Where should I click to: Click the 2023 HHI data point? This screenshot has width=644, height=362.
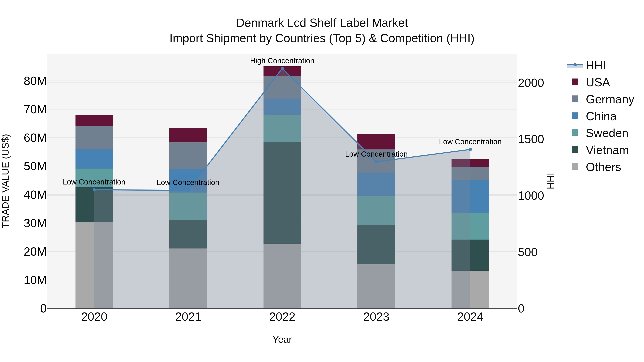[x=376, y=162]
